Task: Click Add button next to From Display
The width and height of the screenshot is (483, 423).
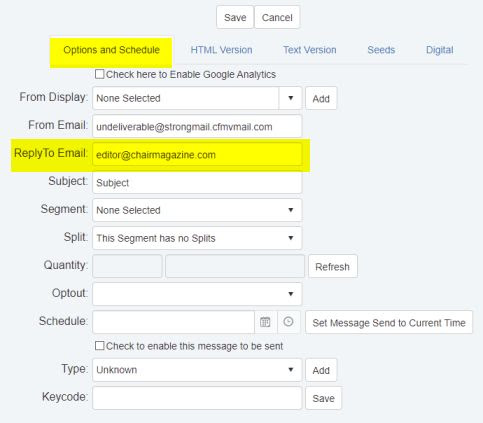Action: [321, 98]
